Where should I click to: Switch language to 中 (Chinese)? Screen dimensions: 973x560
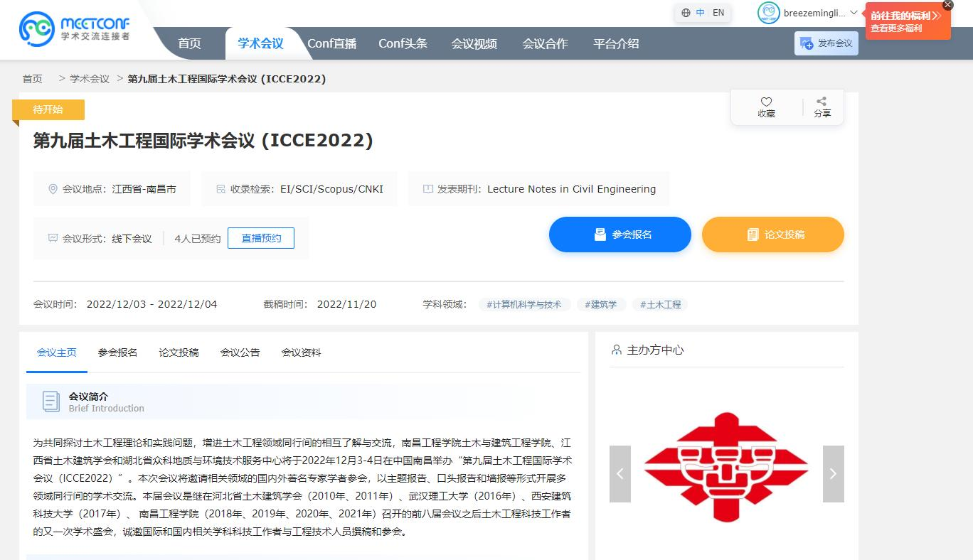[x=701, y=13]
